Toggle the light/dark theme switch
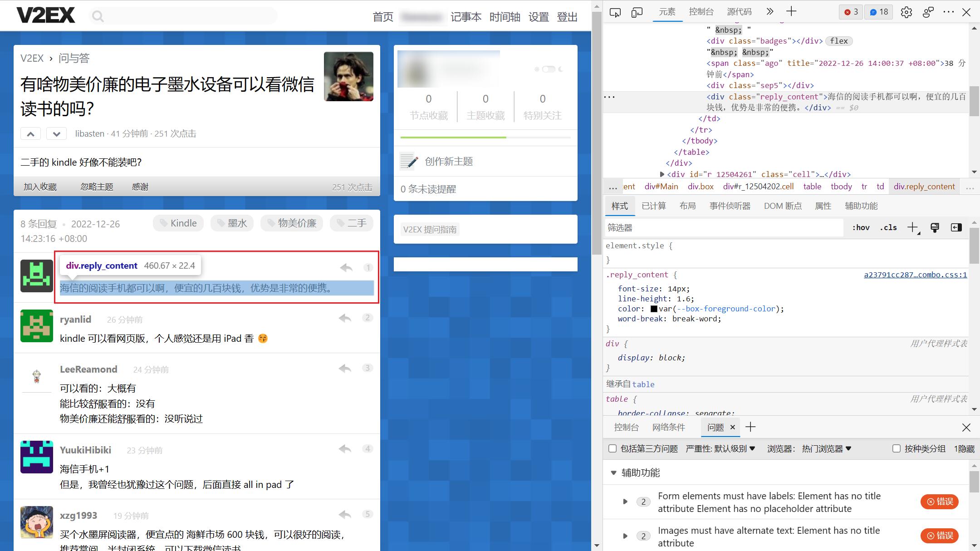Viewport: 980px width, 551px height. pyautogui.click(x=549, y=69)
